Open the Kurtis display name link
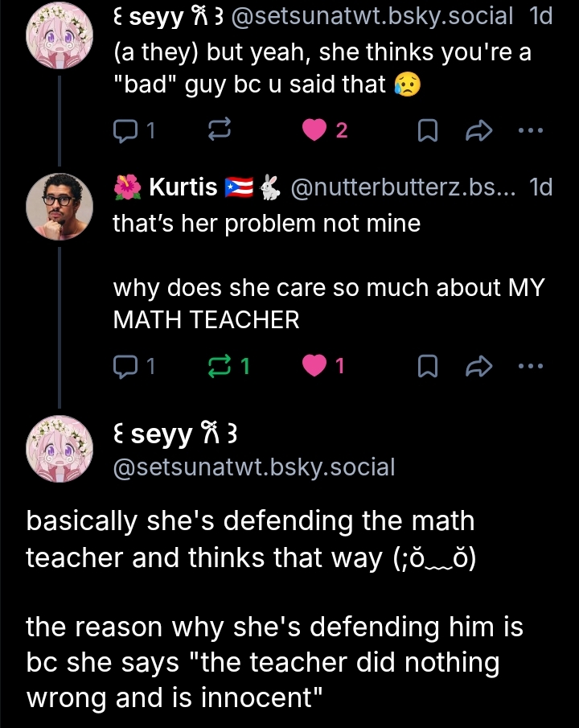Image resolution: width=579 pixels, height=728 pixels. click(183, 187)
